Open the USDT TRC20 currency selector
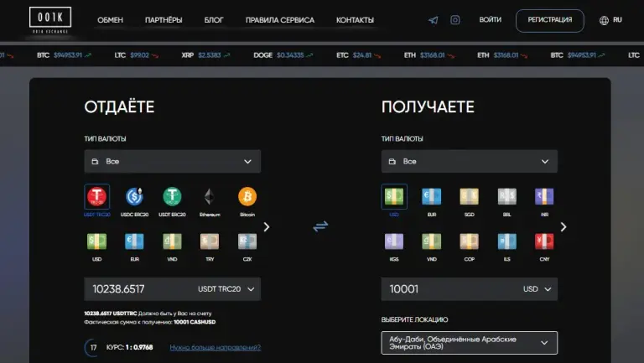 [226, 289]
